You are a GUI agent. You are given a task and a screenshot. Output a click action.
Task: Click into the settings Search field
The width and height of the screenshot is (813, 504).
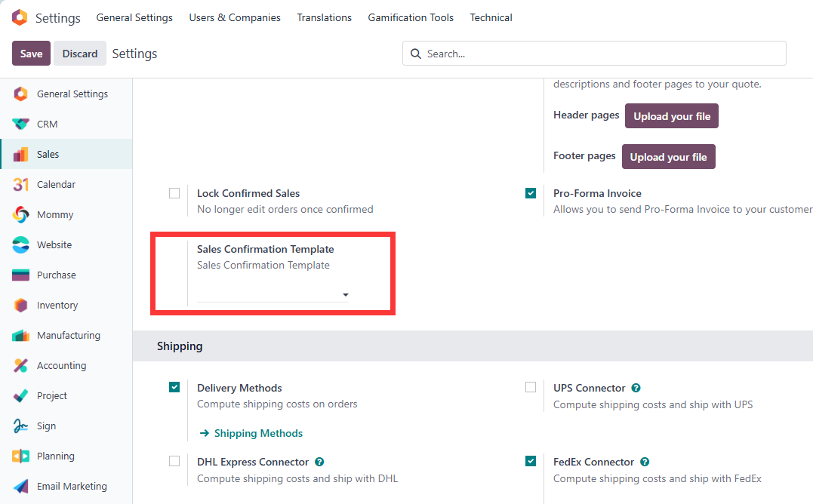(x=594, y=54)
